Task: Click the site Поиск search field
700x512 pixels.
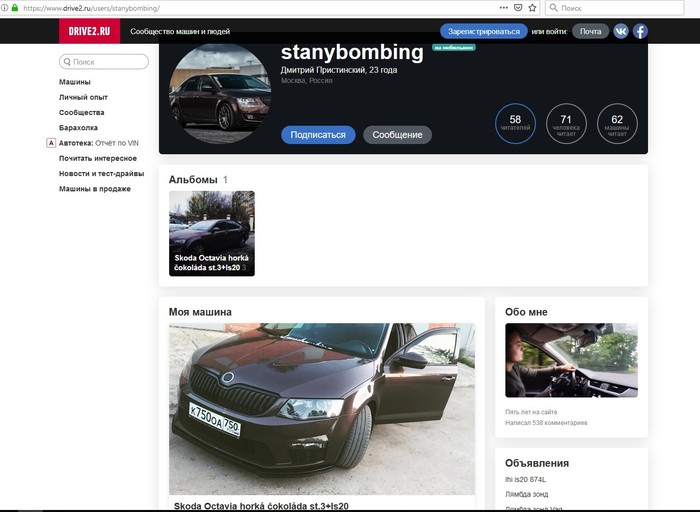Action: tap(104, 62)
